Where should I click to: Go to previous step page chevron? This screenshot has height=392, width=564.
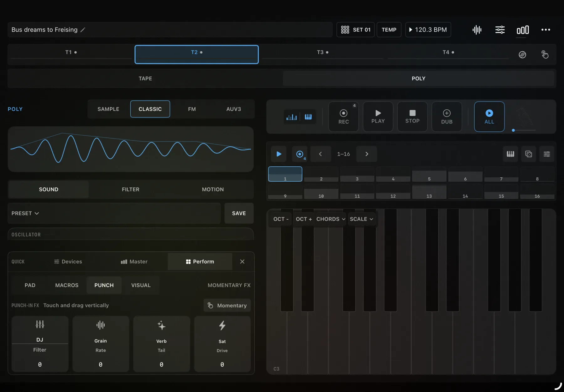[320, 154]
